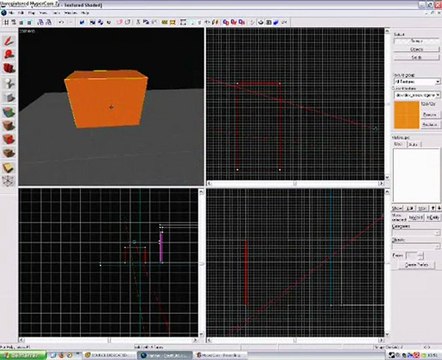Image resolution: width=442 pixels, height=360 pixels.
Task: Click the larger grid size icon
Action: (x=29, y=22)
